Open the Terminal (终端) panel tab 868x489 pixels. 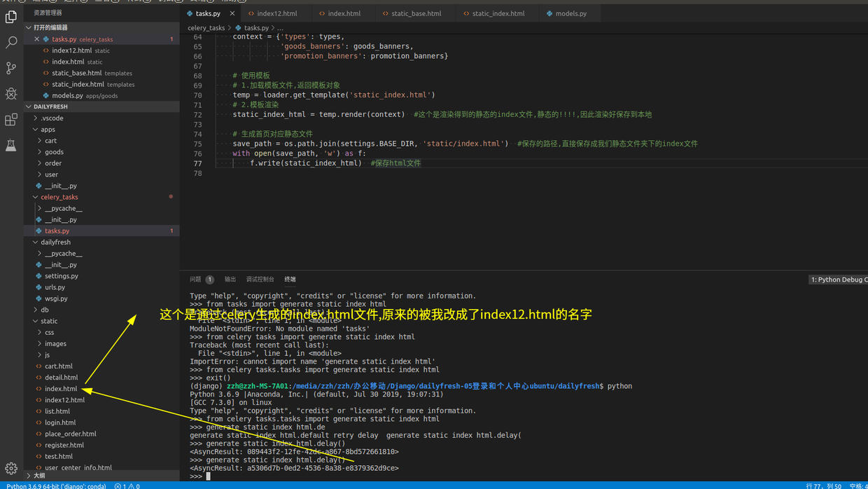(290, 279)
